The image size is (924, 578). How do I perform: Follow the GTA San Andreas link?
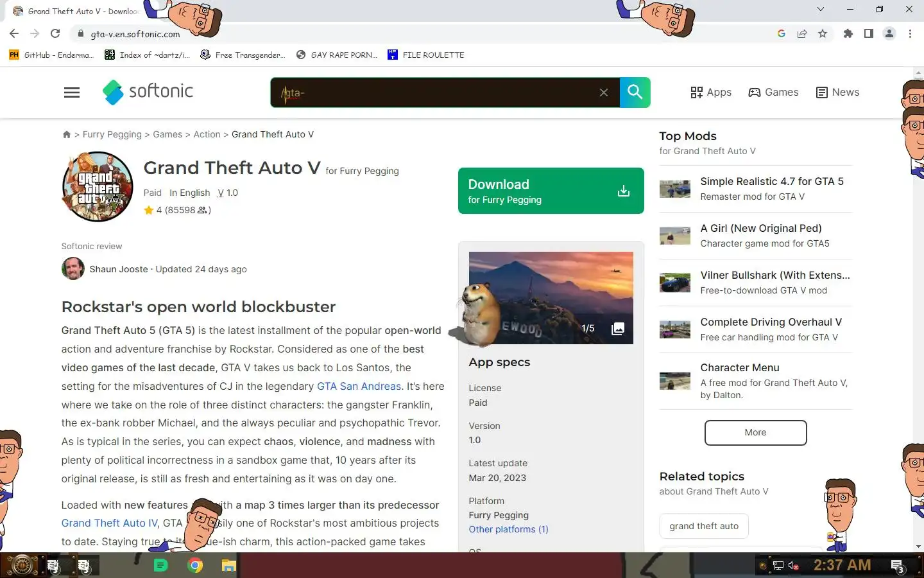tap(359, 386)
